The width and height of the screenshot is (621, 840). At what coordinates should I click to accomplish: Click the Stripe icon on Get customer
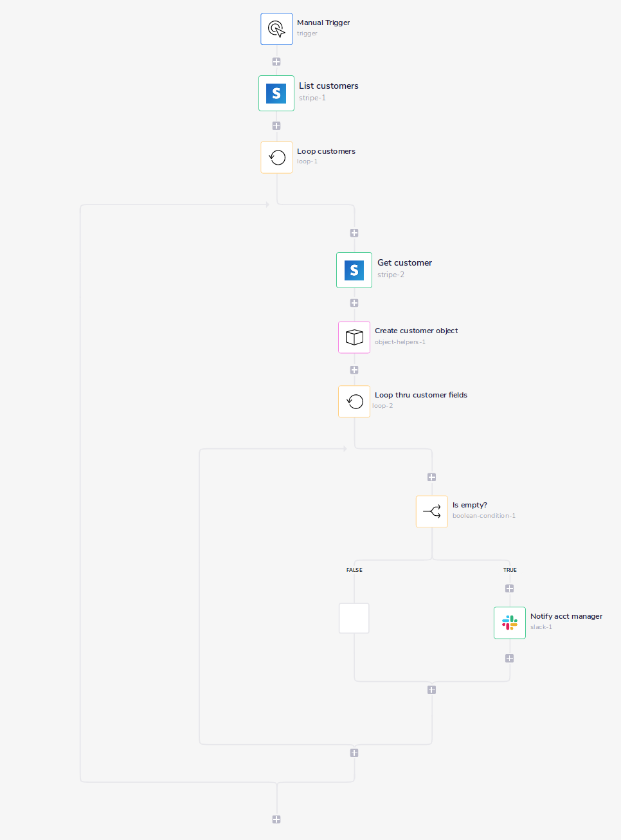coord(354,270)
